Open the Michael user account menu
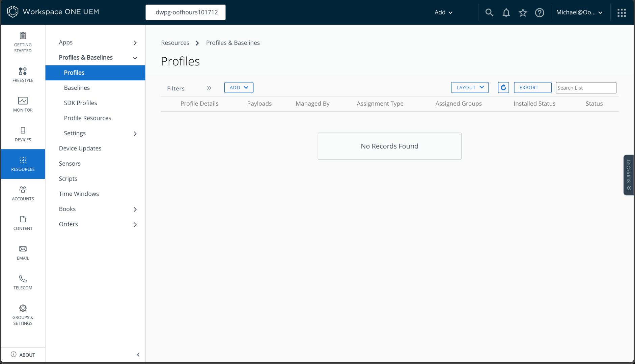Viewport: 635px width, 364px height. click(579, 12)
